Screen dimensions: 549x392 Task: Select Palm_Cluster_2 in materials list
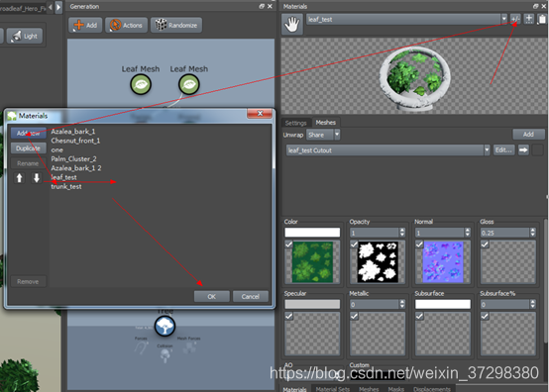coord(74,159)
